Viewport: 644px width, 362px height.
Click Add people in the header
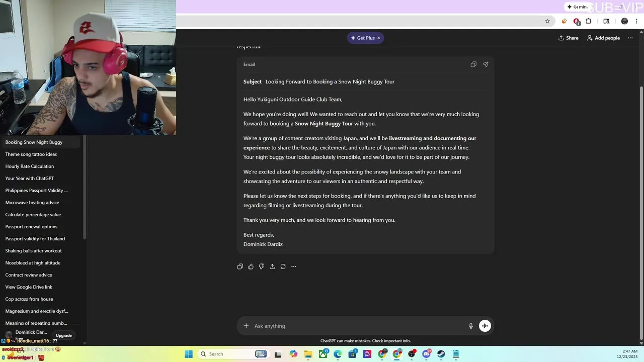pos(603,38)
